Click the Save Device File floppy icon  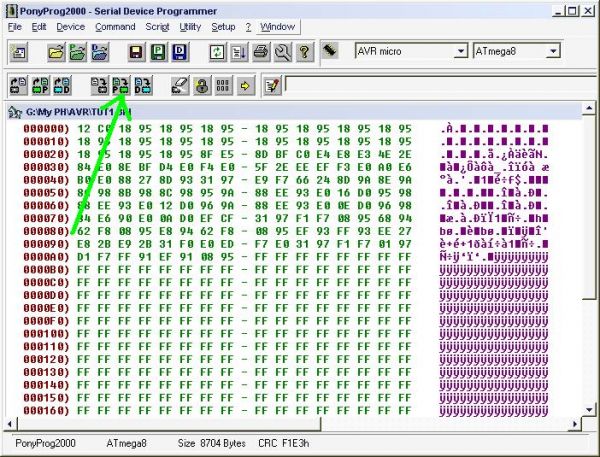(136, 51)
